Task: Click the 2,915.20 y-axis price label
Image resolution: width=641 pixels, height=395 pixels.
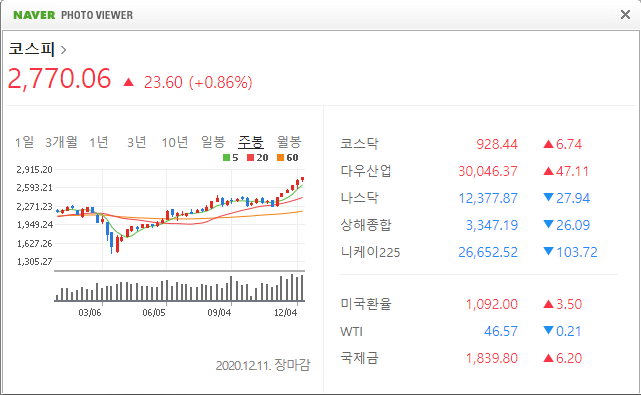Action: (x=34, y=169)
